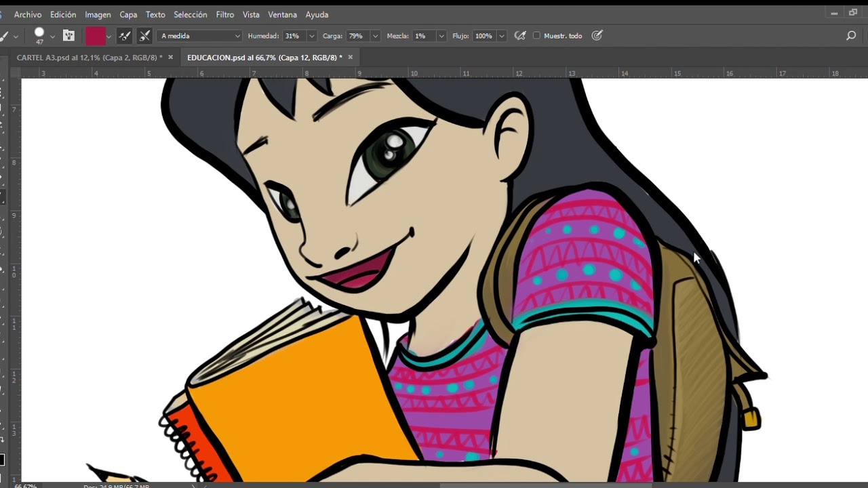
Task: Open the Ventana menu
Action: click(x=282, y=14)
